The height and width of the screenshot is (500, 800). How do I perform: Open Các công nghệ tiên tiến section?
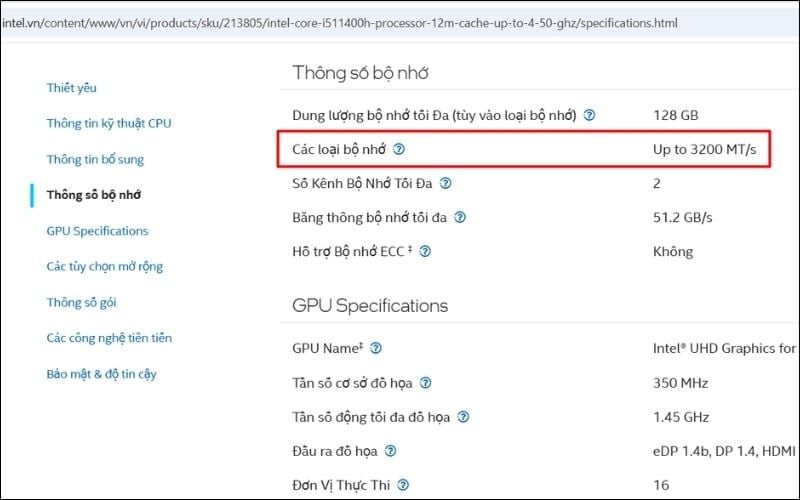109,338
